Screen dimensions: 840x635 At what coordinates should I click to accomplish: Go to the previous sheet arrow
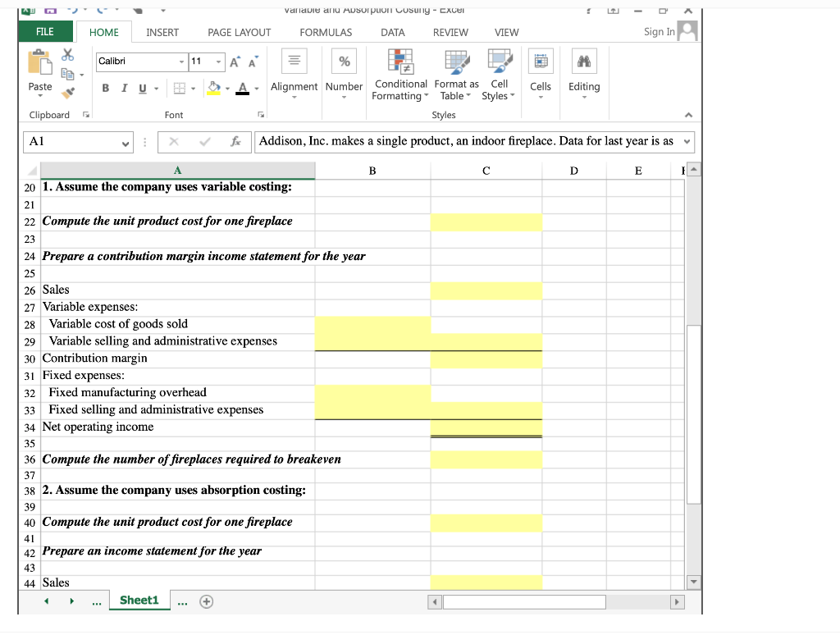(47, 601)
